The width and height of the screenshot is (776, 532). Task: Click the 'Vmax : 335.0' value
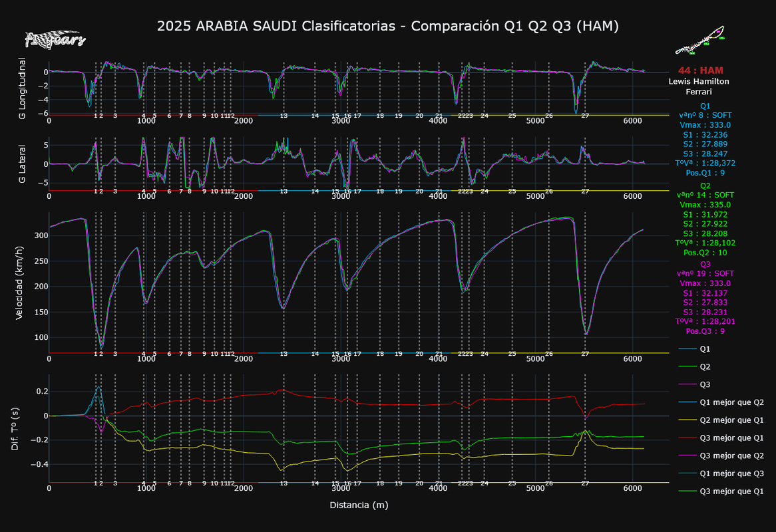(x=705, y=205)
